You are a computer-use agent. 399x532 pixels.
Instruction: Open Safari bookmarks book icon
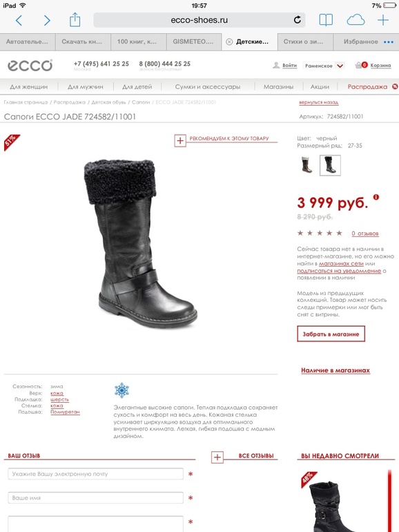pos(326,20)
